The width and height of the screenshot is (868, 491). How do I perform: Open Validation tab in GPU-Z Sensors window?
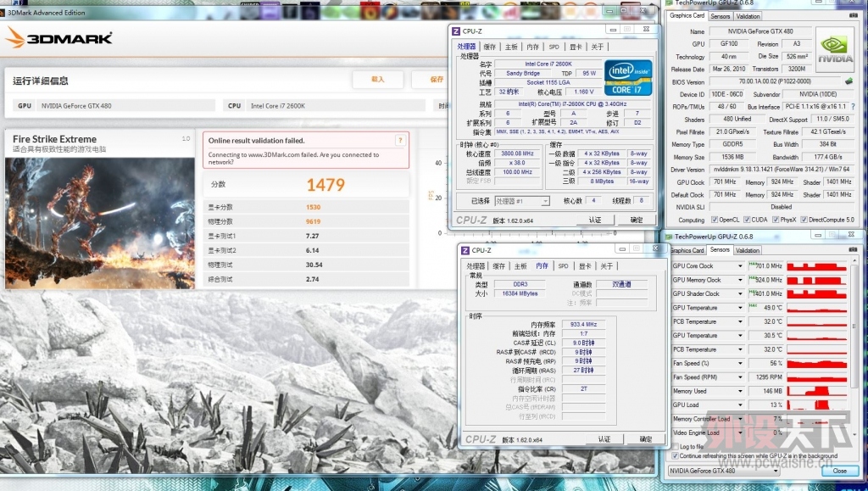[x=748, y=250]
